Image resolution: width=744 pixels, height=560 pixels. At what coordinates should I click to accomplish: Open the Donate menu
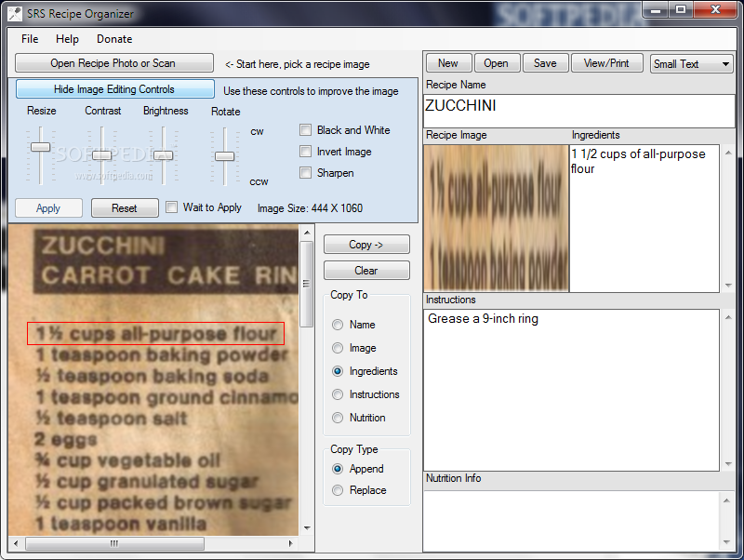(x=114, y=39)
